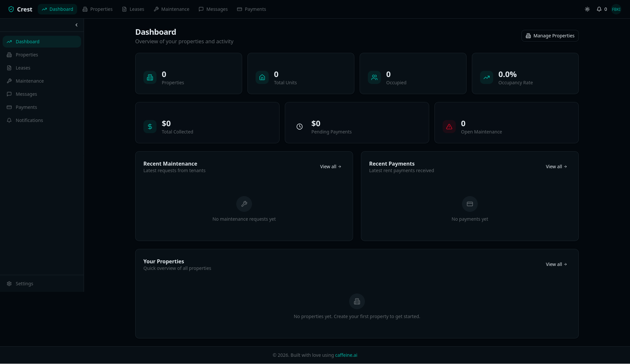Open the Leases tab in top navigation

(x=133, y=9)
